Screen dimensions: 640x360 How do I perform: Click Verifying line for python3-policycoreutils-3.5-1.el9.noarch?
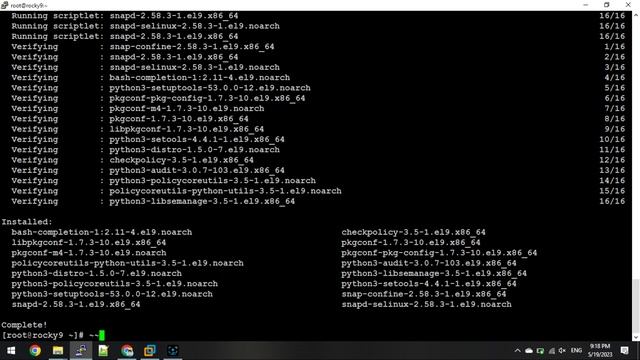tap(164, 180)
